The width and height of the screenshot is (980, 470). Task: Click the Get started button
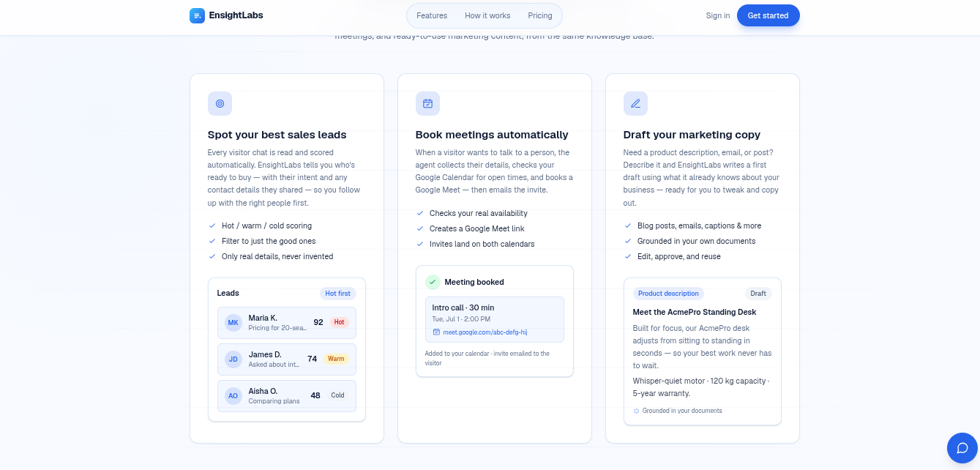pyautogui.click(x=768, y=15)
